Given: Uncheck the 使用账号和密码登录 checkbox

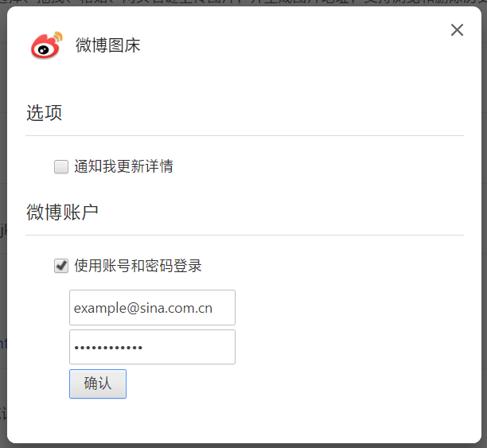Looking at the screenshot, I should tap(61, 266).
